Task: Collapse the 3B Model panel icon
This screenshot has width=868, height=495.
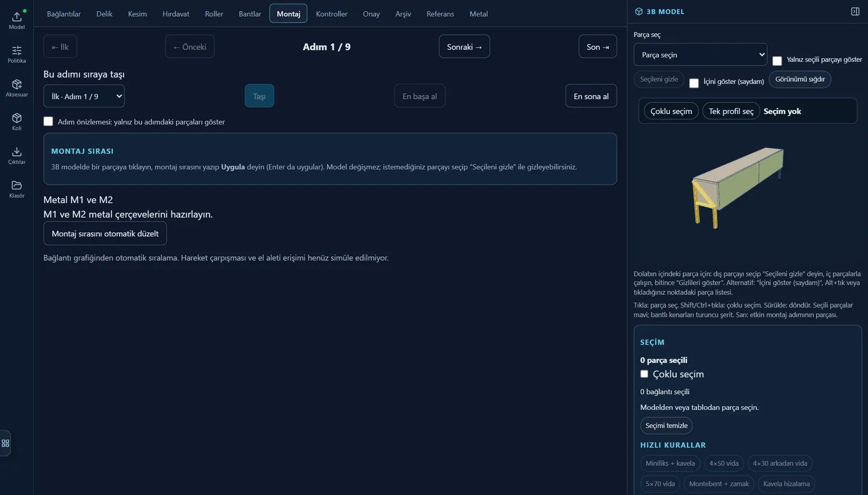Action: click(855, 11)
